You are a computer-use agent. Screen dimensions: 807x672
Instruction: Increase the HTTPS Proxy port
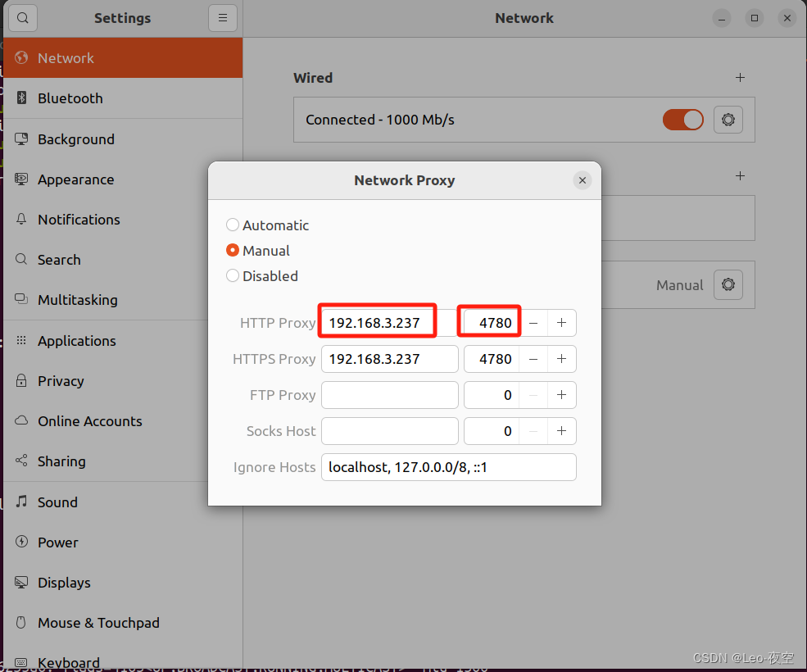[x=561, y=358]
